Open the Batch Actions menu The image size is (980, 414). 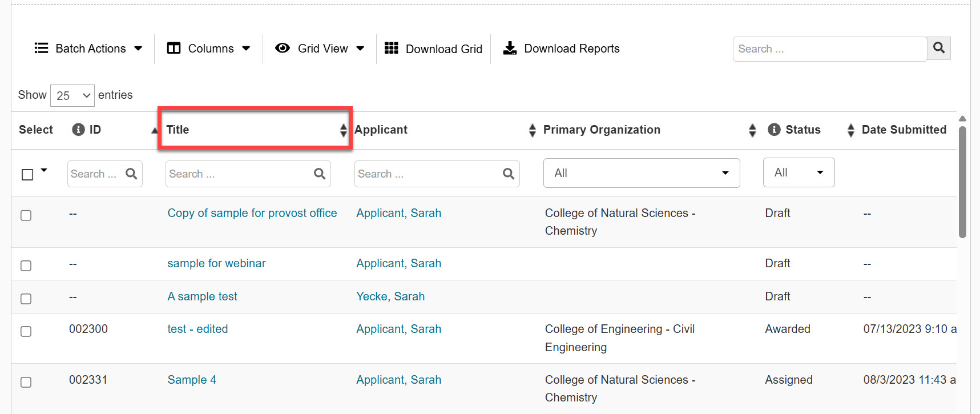[x=88, y=49]
